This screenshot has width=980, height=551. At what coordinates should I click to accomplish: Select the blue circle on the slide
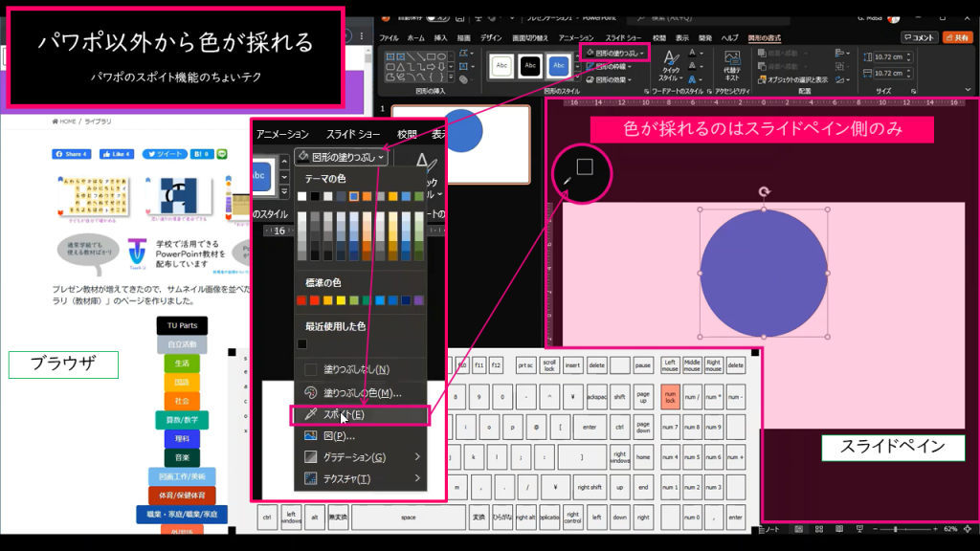click(763, 273)
